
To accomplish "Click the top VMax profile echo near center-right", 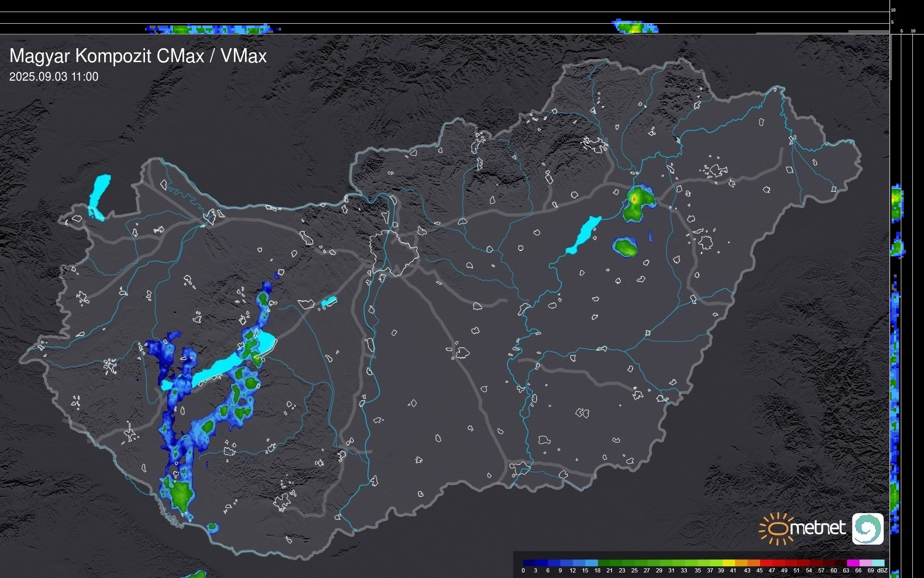I will (635, 27).
